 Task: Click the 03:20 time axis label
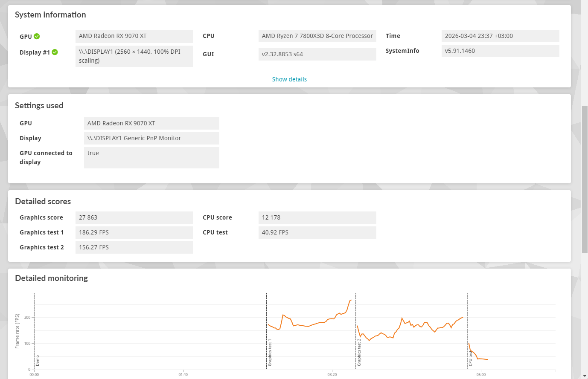pyautogui.click(x=332, y=375)
